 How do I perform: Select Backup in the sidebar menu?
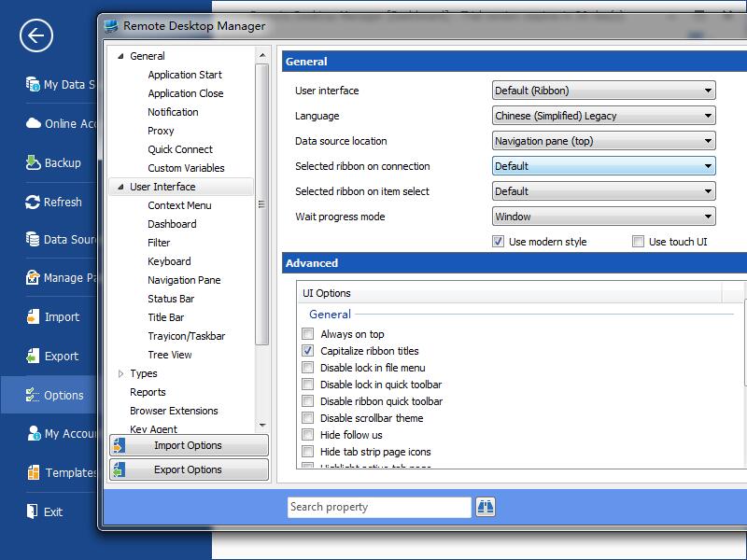pyautogui.click(x=63, y=162)
